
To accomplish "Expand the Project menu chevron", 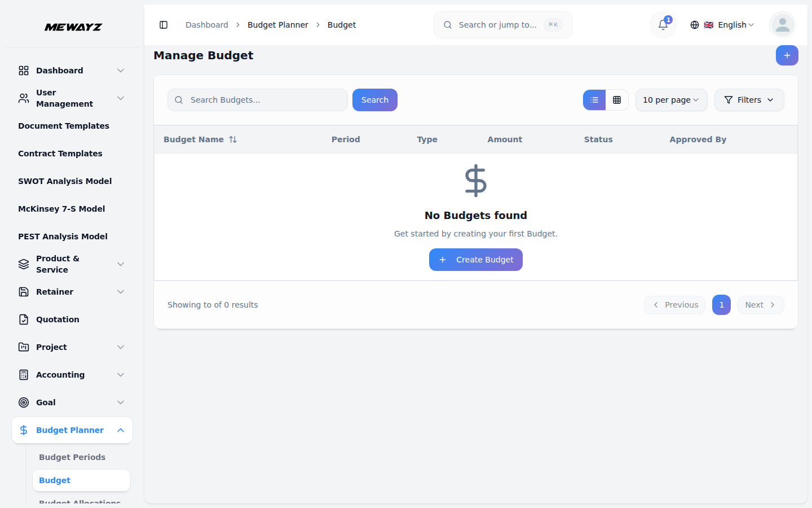I will coord(121,347).
